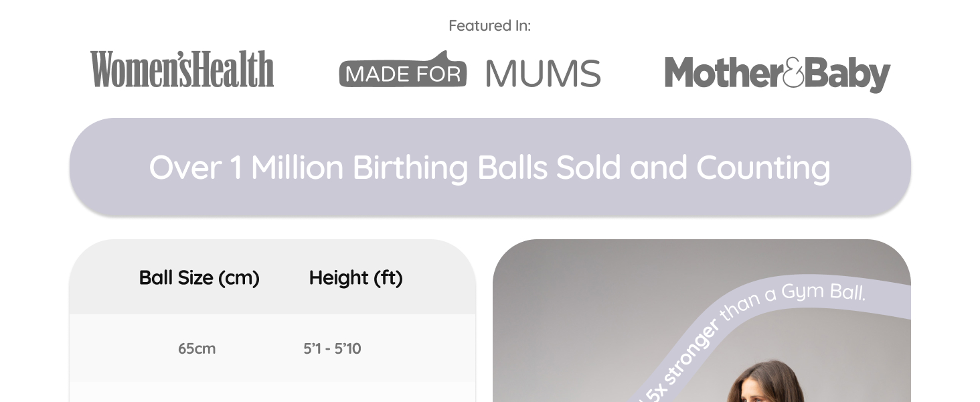Screen dimensions: 980x402
Task: Click the Height (ft) column header
Action: pos(355,277)
